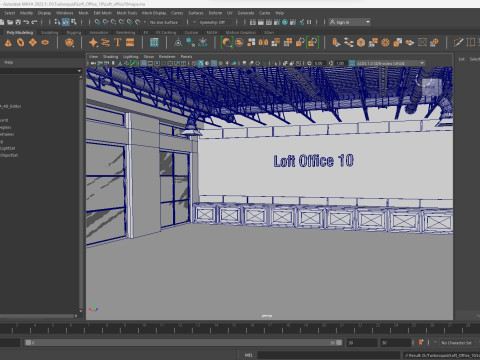Open the teal grid window icon
This screenshot has width=480, height=360.
[x=154, y=43]
